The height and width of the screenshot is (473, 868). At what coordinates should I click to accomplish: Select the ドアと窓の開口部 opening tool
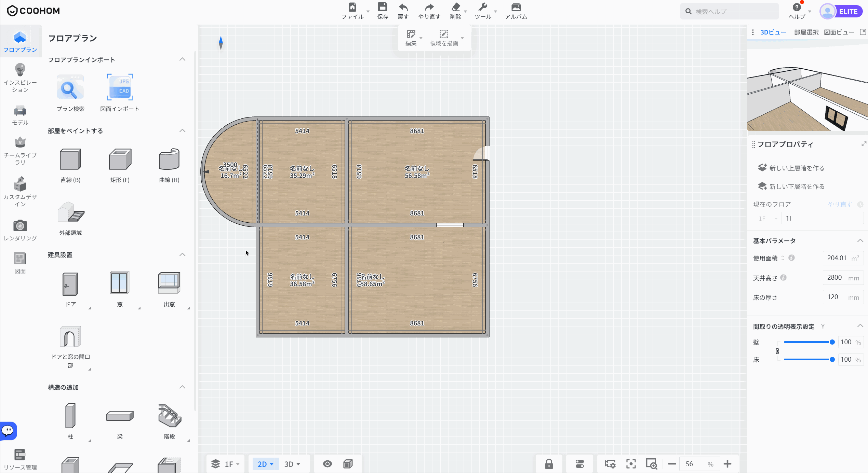pos(70,347)
